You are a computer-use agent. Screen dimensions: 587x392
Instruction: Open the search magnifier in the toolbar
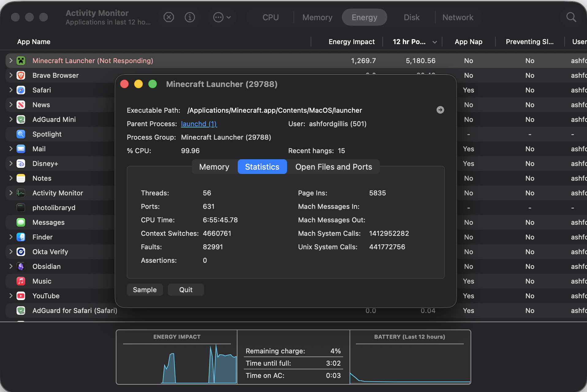(x=571, y=17)
